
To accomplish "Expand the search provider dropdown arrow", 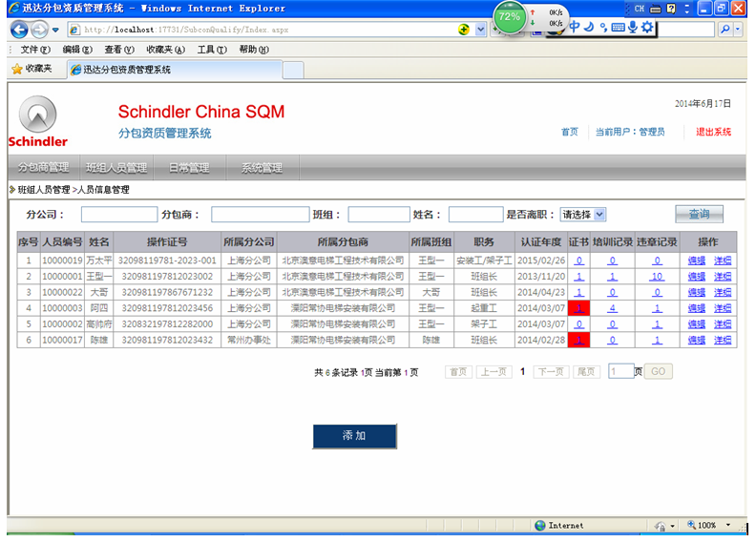I will (738, 30).
